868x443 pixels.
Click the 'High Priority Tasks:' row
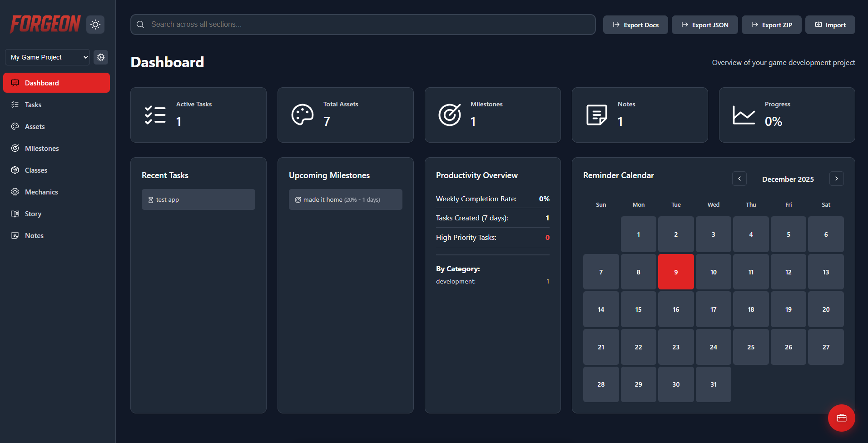[493, 238]
